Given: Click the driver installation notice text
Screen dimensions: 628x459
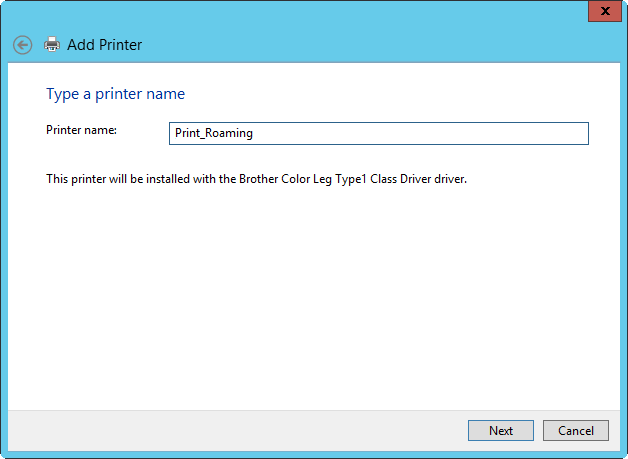Looking at the screenshot, I should tap(257, 180).
